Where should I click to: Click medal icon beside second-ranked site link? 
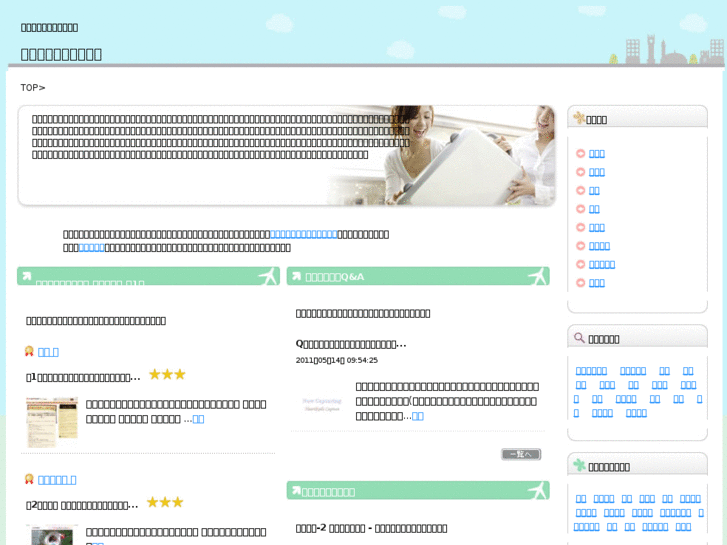[29, 479]
